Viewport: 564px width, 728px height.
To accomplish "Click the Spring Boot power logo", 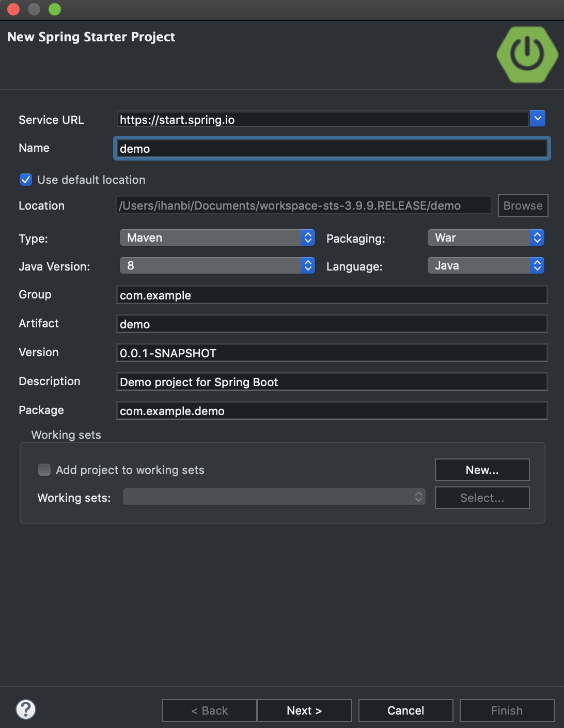I will [x=527, y=54].
